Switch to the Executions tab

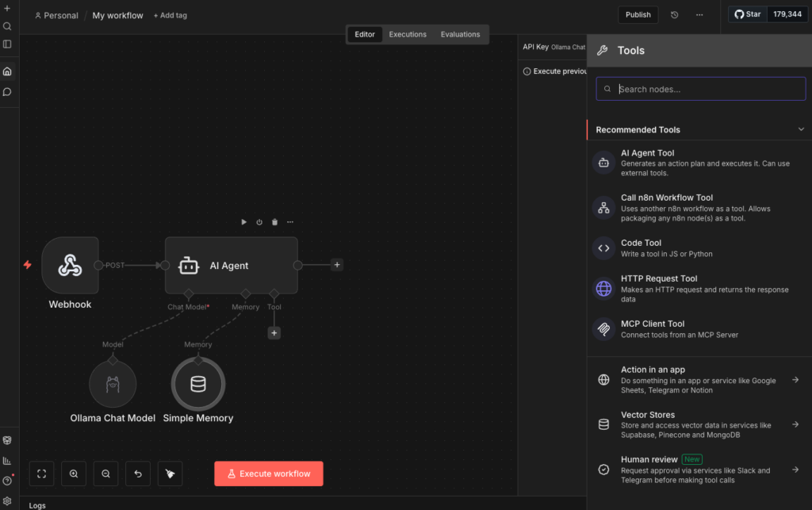click(408, 34)
